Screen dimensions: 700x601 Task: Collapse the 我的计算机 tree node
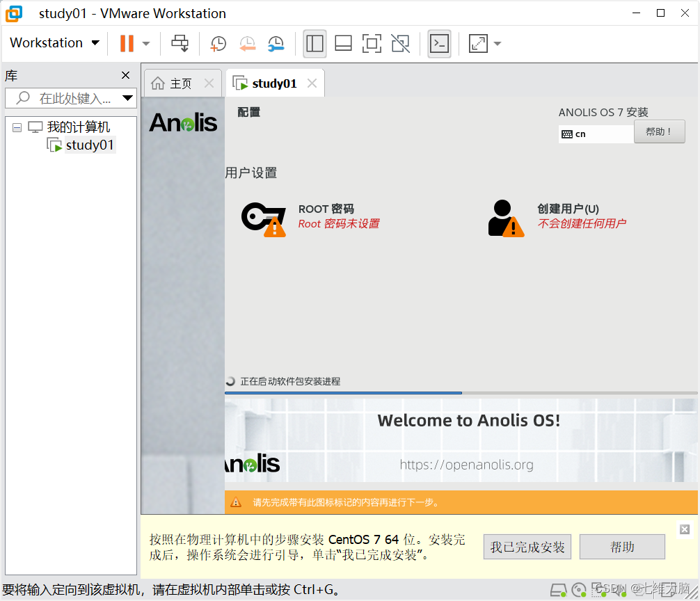pyautogui.click(x=17, y=127)
